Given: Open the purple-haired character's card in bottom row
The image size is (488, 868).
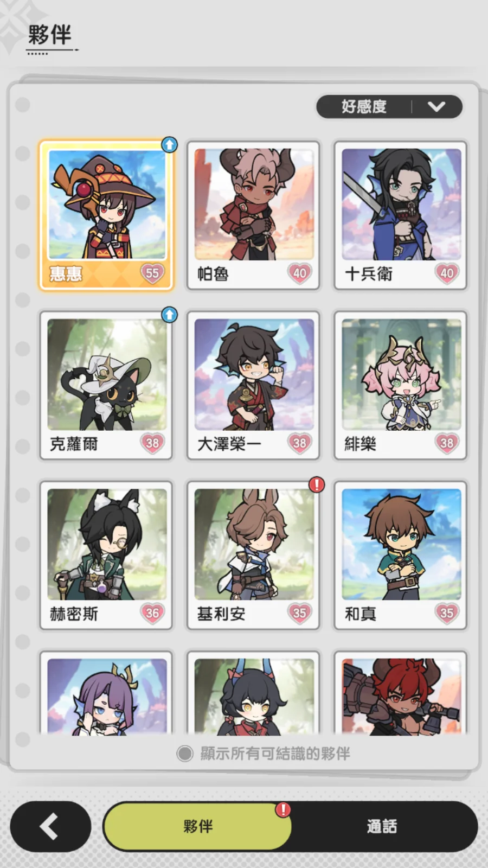Looking at the screenshot, I should pos(106,693).
